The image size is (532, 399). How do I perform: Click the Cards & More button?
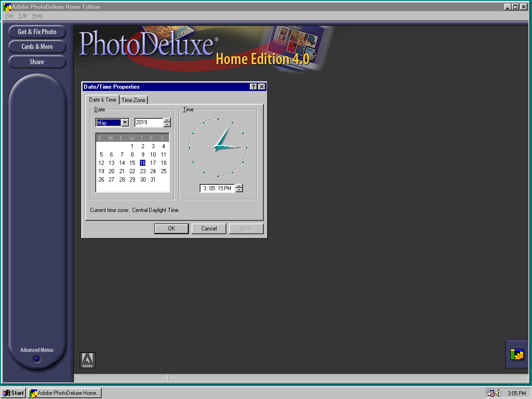click(37, 47)
